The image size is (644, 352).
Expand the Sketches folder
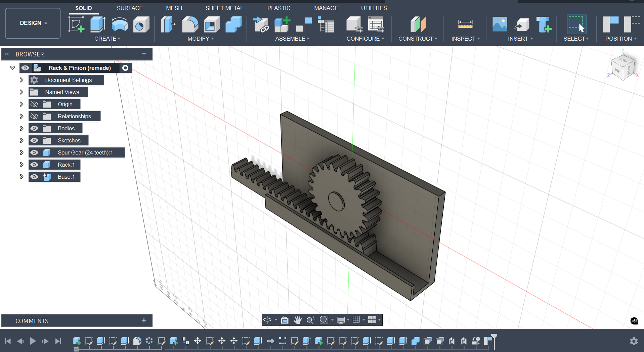pos(21,140)
